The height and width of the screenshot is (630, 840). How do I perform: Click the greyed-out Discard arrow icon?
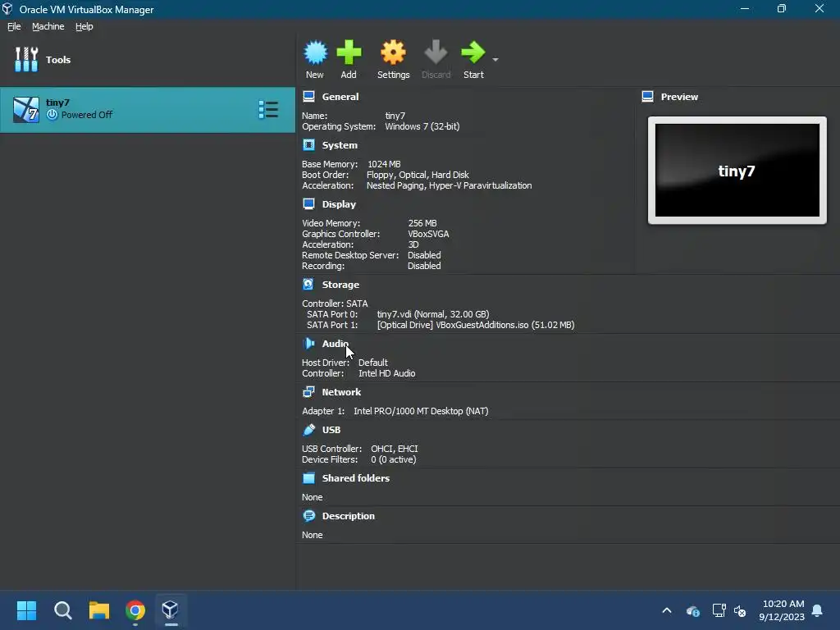[436, 52]
